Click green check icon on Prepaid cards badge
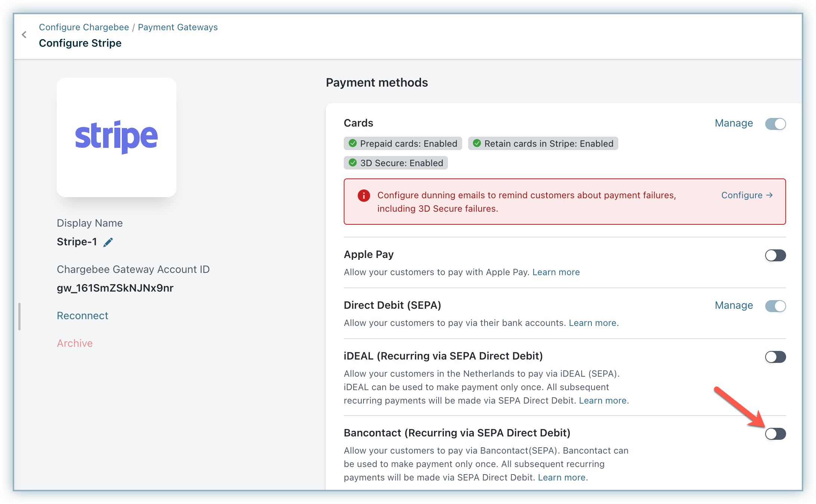Screen dimensions: 816x504 [352, 143]
